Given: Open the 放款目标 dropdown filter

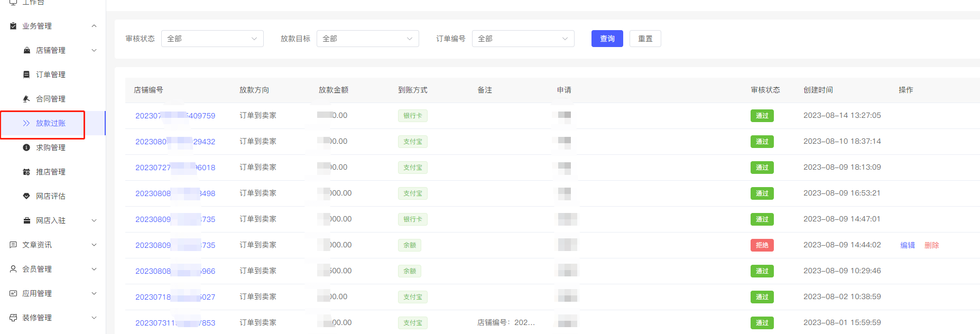Looking at the screenshot, I should [367, 39].
